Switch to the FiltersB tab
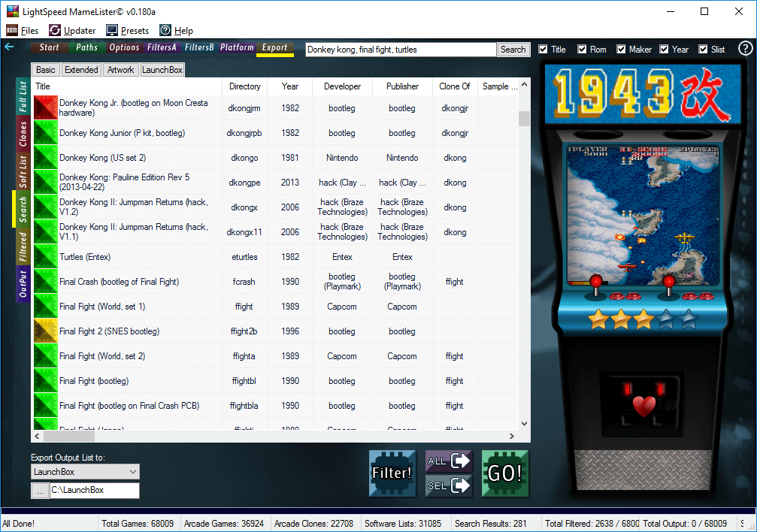 (x=199, y=47)
